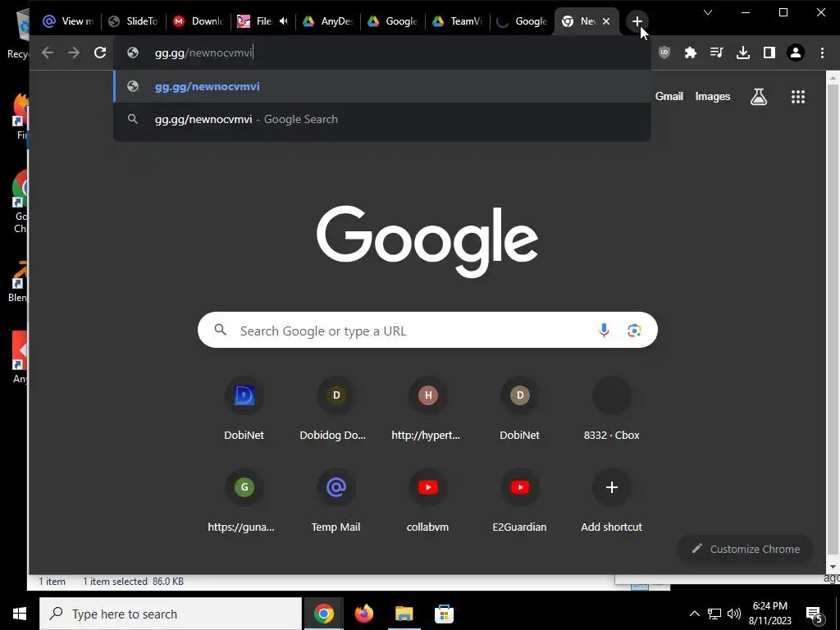Image resolution: width=840 pixels, height=630 pixels.
Task: Select gg.gg/newnocvmvi Google Search suggestion
Action: coord(382,119)
